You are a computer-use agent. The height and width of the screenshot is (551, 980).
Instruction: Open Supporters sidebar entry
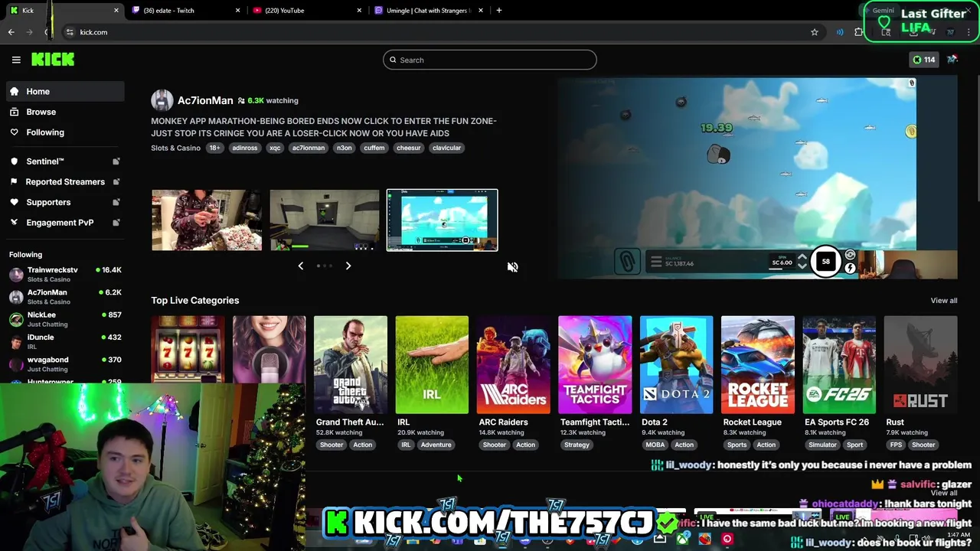click(x=65, y=202)
